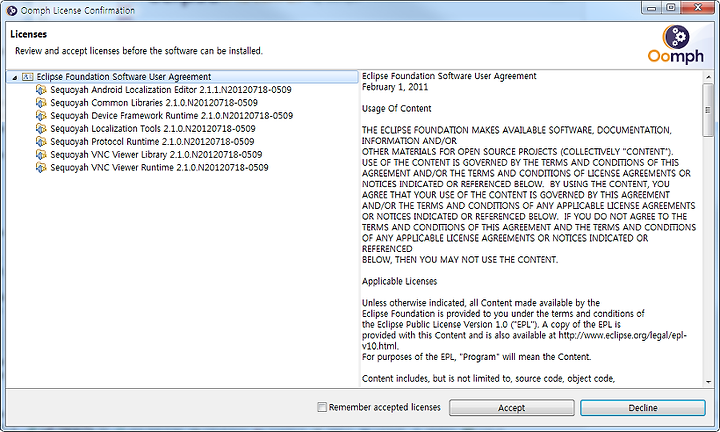Screen dimensions: 720x432
Task: Click the license text scrollbar up arrow
Action: [x=708, y=77]
